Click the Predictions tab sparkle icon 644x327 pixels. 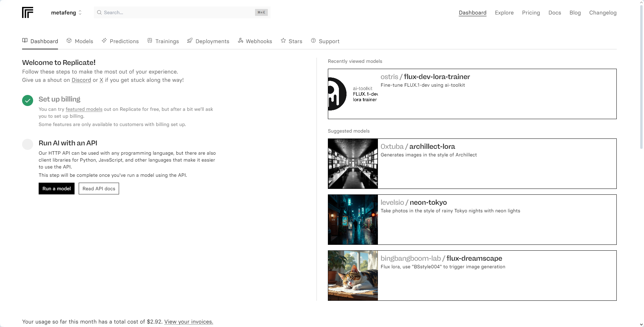[104, 41]
